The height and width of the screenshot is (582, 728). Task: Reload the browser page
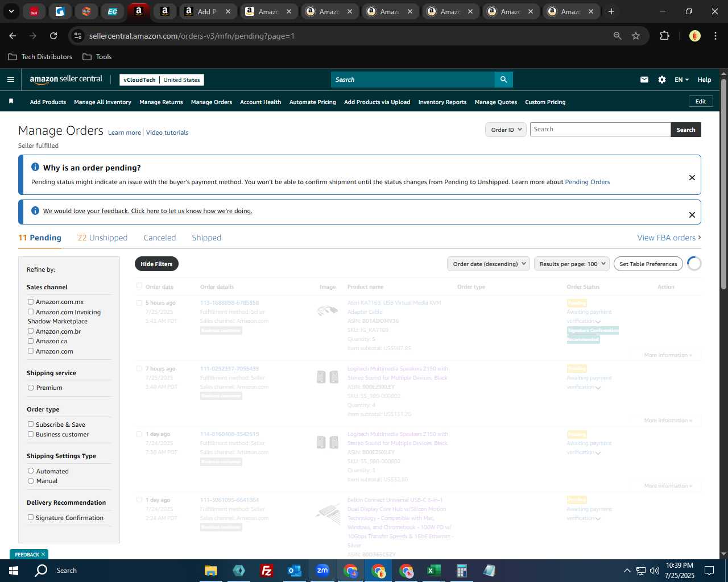coord(53,36)
